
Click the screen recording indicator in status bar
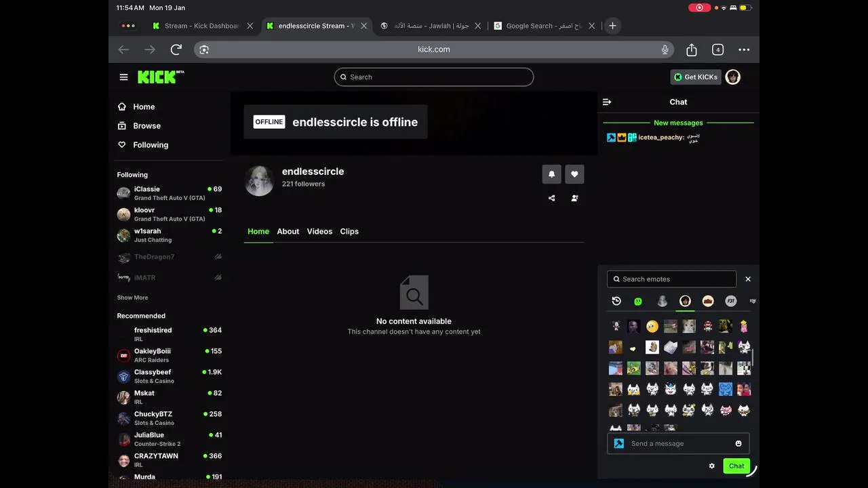tap(699, 7)
